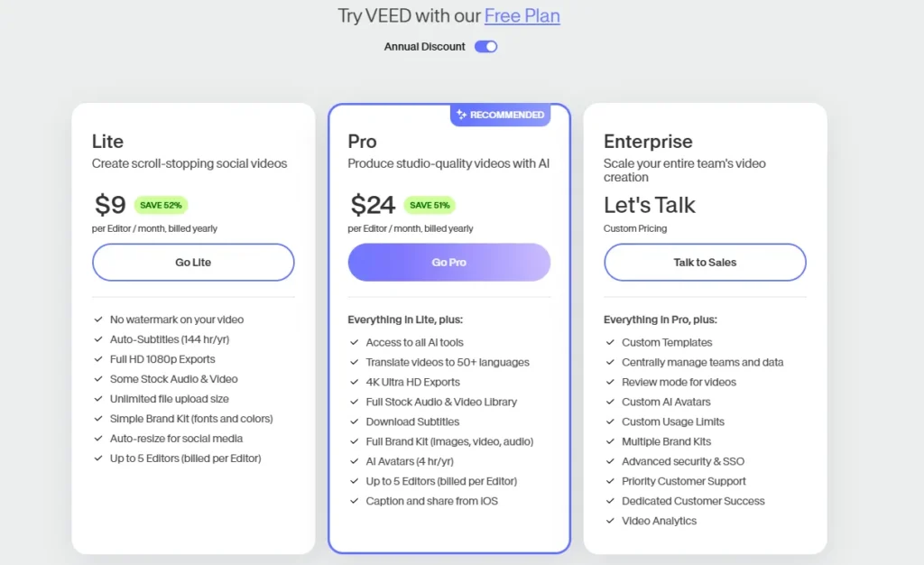Toggle the Annual Discount switch
The image size is (924, 565).
pyautogui.click(x=485, y=47)
